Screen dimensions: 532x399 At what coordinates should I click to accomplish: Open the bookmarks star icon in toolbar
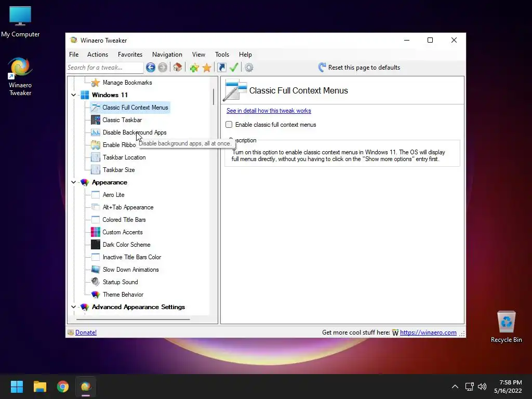point(207,68)
